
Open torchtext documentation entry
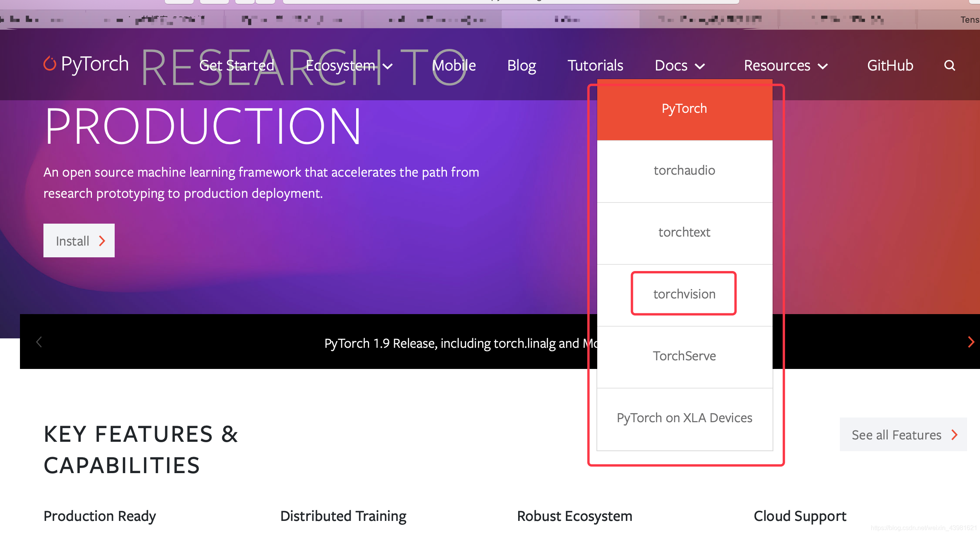tap(684, 232)
